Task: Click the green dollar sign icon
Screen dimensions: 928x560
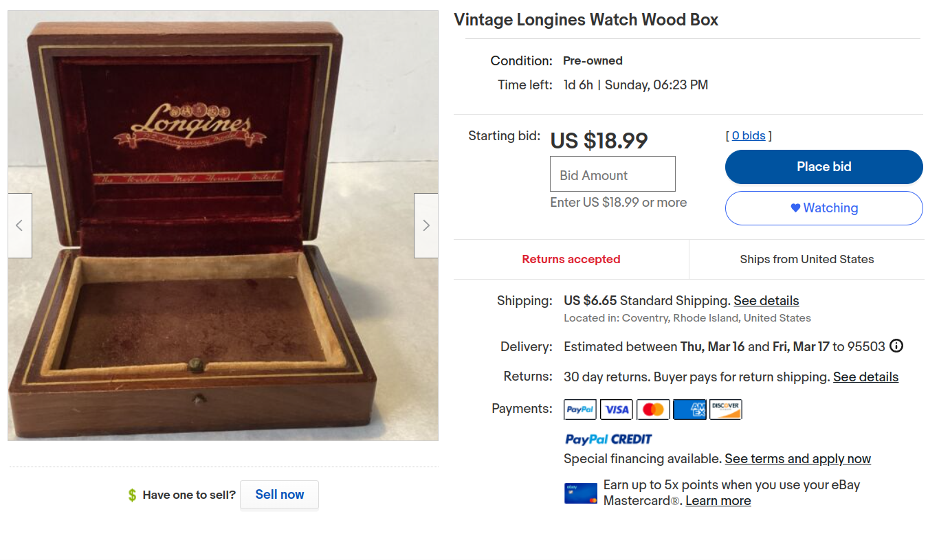Action: (x=132, y=495)
